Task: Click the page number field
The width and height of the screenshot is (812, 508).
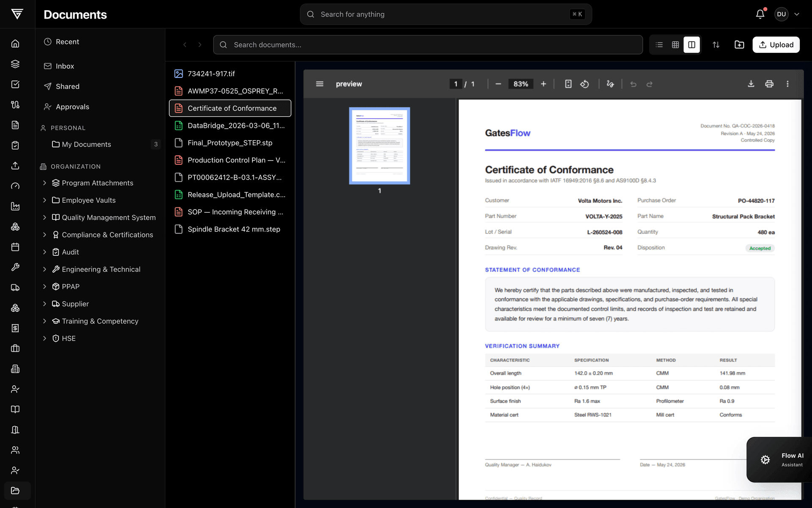Action: click(455, 84)
